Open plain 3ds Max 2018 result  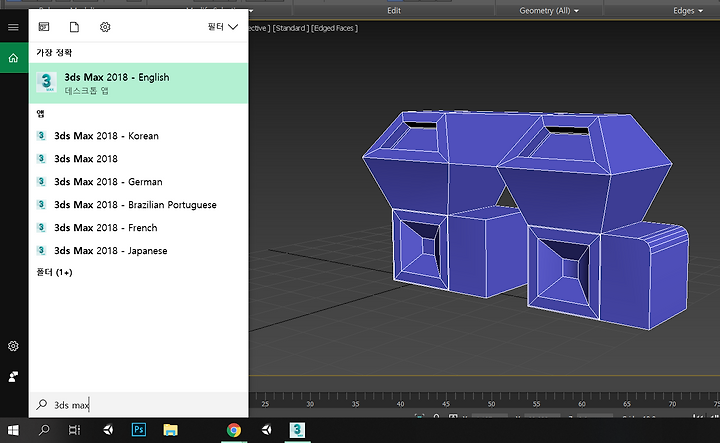138,159
